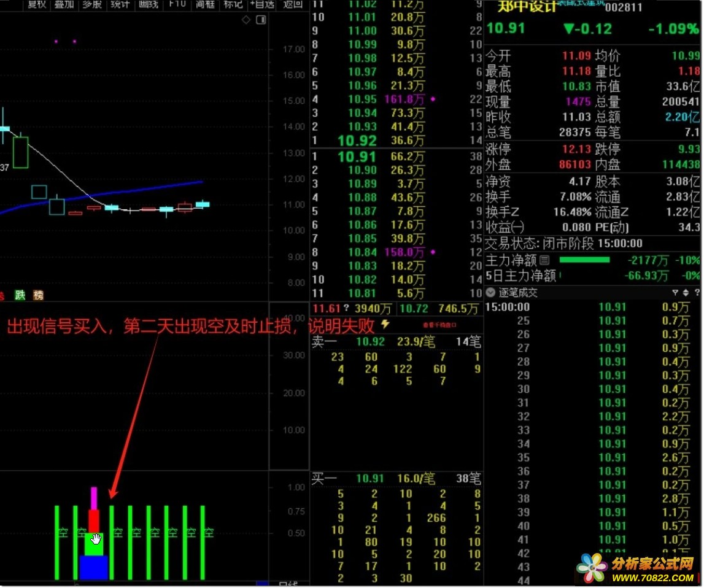The image size is (704, 588).
Task: Open the 叠加 overlay menu
Action: click(64, 4)
